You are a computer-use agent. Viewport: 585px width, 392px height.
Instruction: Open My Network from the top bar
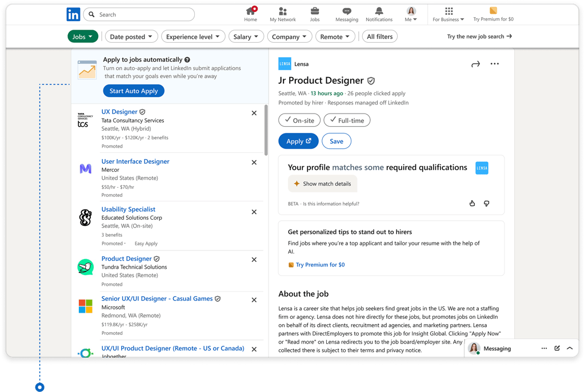[x=283, y=14]
